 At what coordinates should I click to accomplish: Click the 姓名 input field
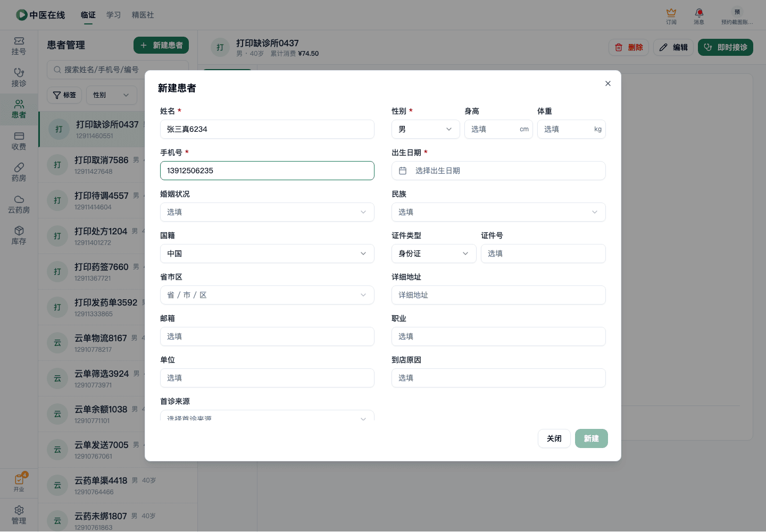pos(267,129)
